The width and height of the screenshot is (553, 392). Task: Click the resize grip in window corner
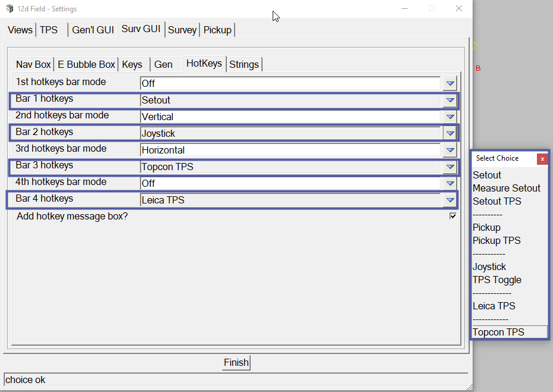[x=469, y=387]
